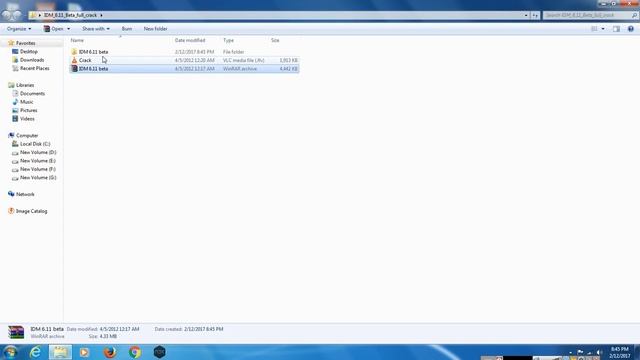Image resolution: width=640 pixels, height=360 pixels.
Task: Launch Firefox from taskbar
Action: [x=110, y=352]
